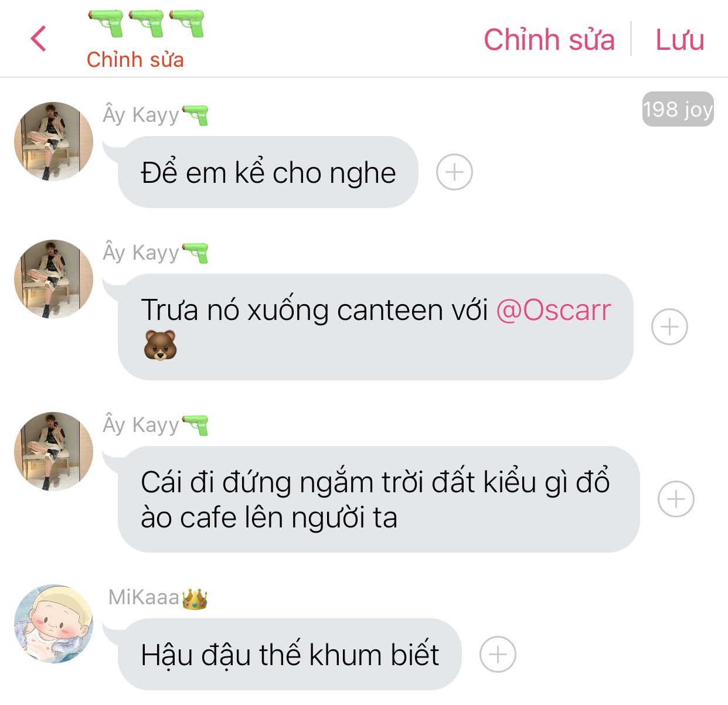Click plus icon beside 'Để em kể cho nghe'
The image size is (728, 705).
pyautogui.click(x=454, y=172)
